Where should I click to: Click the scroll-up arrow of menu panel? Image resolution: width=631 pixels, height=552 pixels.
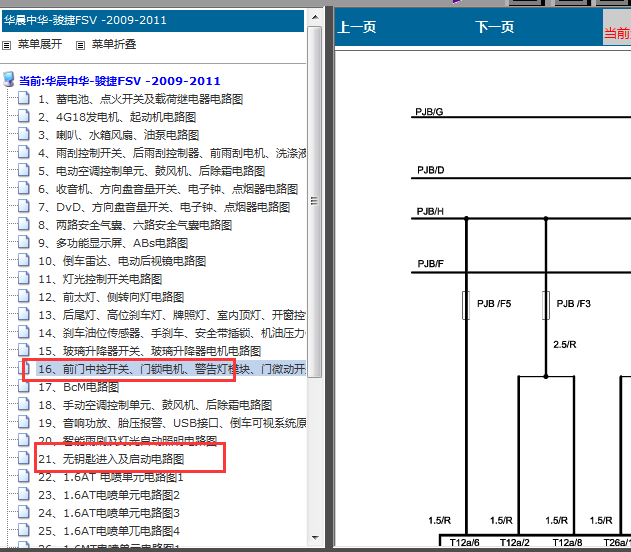click(315, 17)
